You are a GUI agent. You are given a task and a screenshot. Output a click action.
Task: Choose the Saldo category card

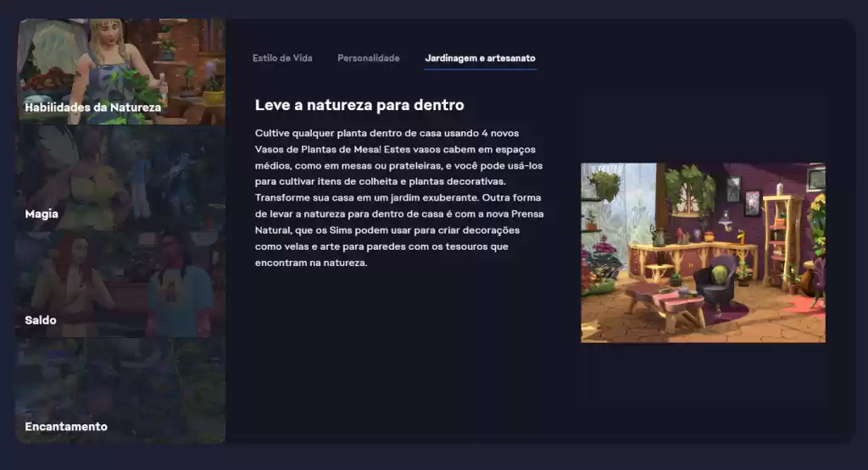click(120, 285)
